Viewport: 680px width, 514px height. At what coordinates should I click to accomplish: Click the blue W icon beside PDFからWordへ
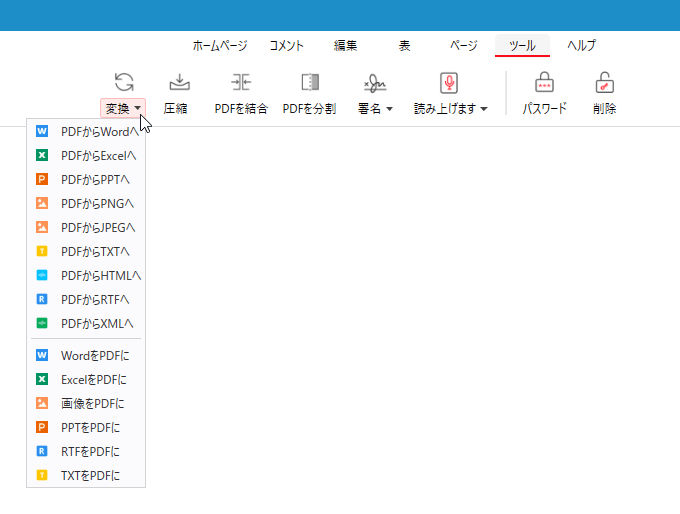pos(42,131)
